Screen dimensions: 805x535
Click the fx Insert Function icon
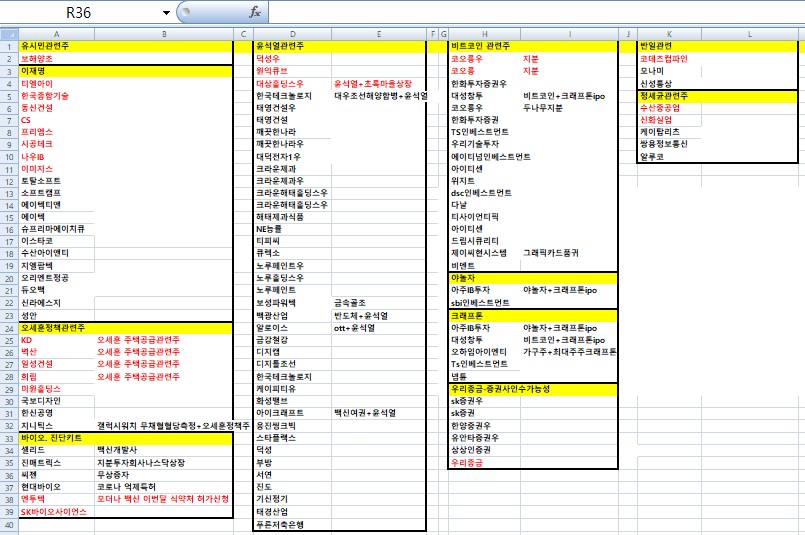(x=255, y=12)
